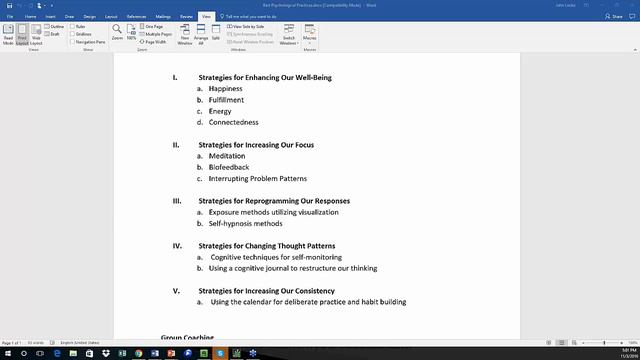Choose One Page zoom
Screen dimensions: 640x360
[x=151, y=27]
